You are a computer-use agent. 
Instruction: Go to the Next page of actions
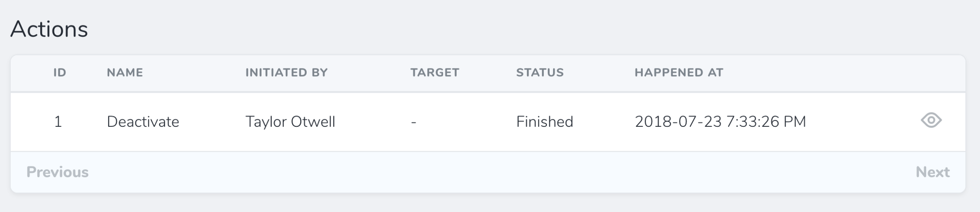pyautogui.click(x=932, y=172)
